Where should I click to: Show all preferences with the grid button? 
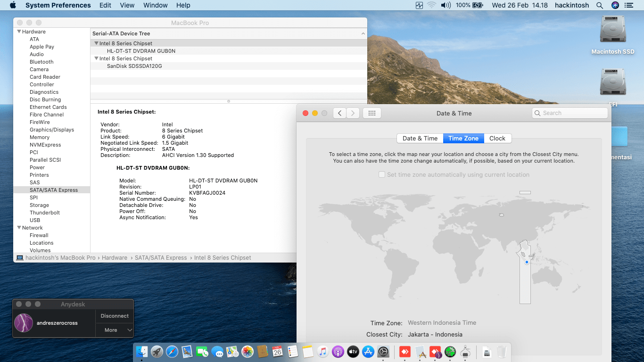[372, 113]
